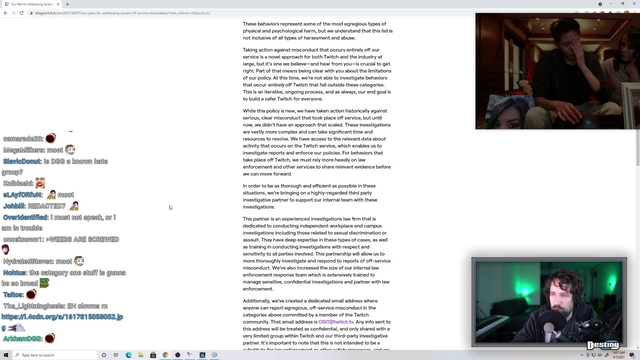The width and height of the screenshot is (640, 360).
Task: Click the paragraph starting 'In order to be as thorough'
Action: [310, 196]
